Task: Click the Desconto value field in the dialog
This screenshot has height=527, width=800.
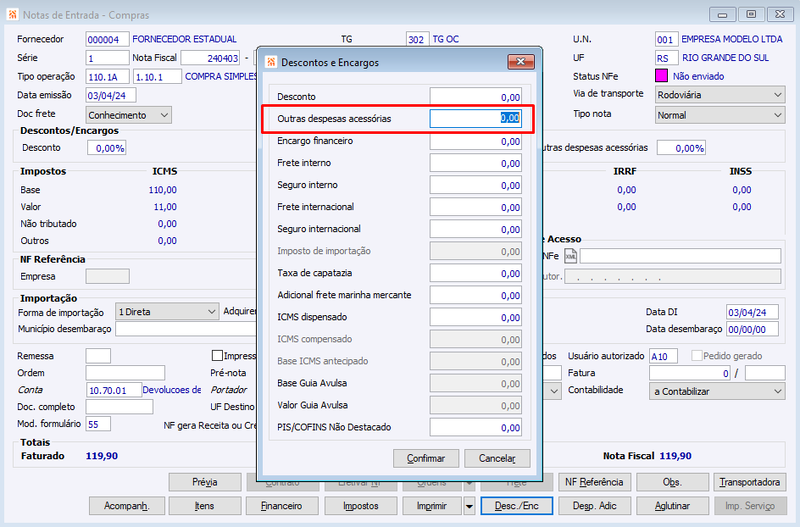Action: click(476, 96)
